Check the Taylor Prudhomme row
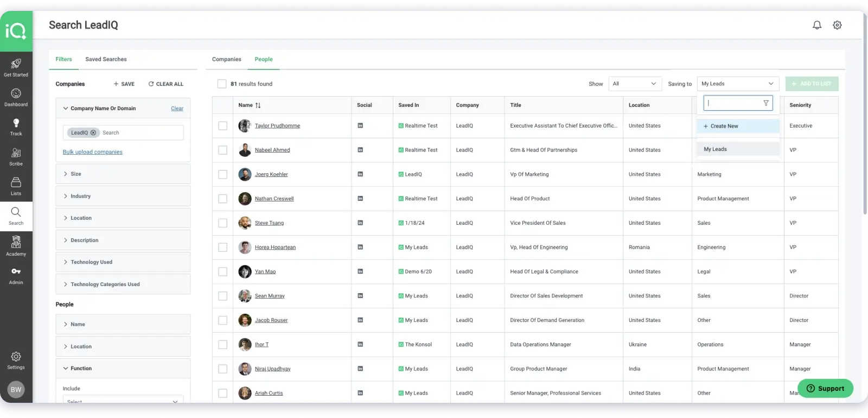This screenshot has height=418, width=868. (222, 125)
